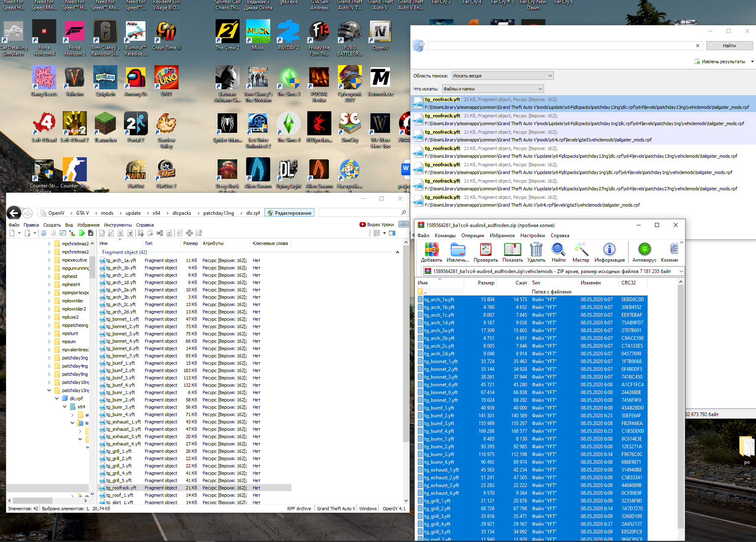Image resolution: width=756 pixels, height=542 pixels.
Task: Collapse the patchday13ng tree node
Action: pyautogui.click(x=49, y=390)
